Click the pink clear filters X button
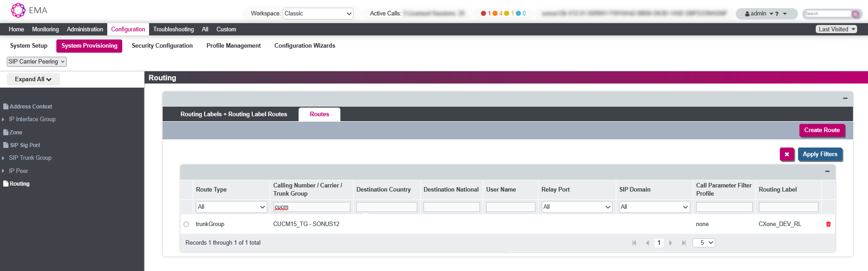 (787, 154)
